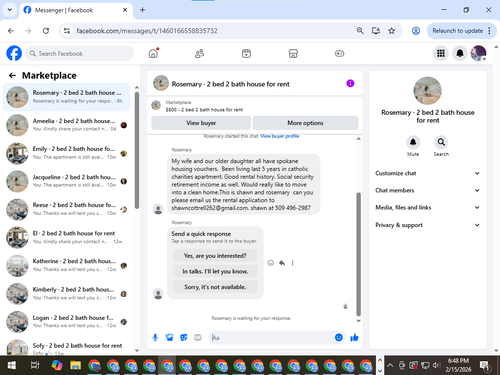The height and width of the screenshot is (375, 500).
Task: Open the Ameelia conversation
Action: point(67,125)
